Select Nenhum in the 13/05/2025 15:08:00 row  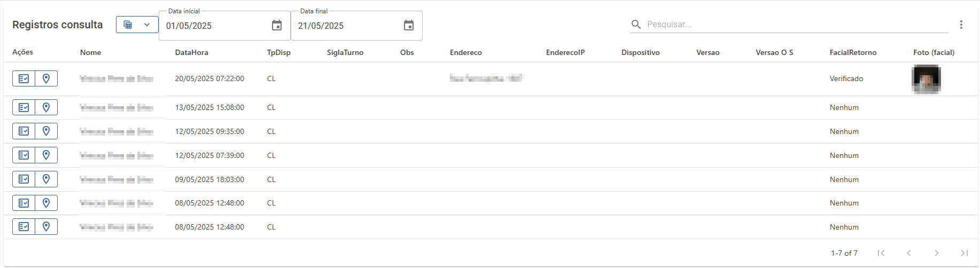click(844, 107)
